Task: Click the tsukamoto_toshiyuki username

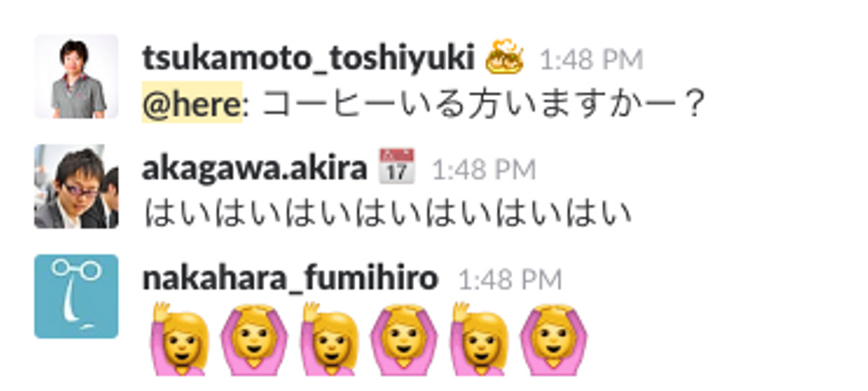Action: [x=309, y=59]
